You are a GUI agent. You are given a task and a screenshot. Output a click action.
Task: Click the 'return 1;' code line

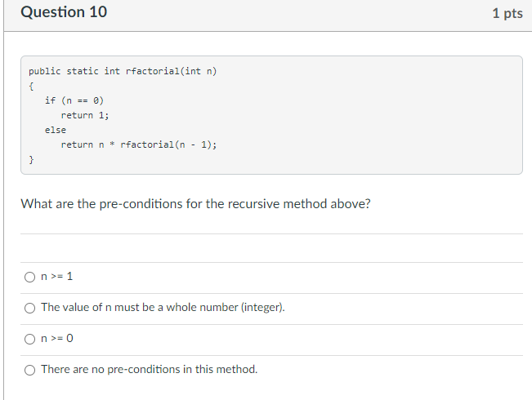tap(85, 115)
